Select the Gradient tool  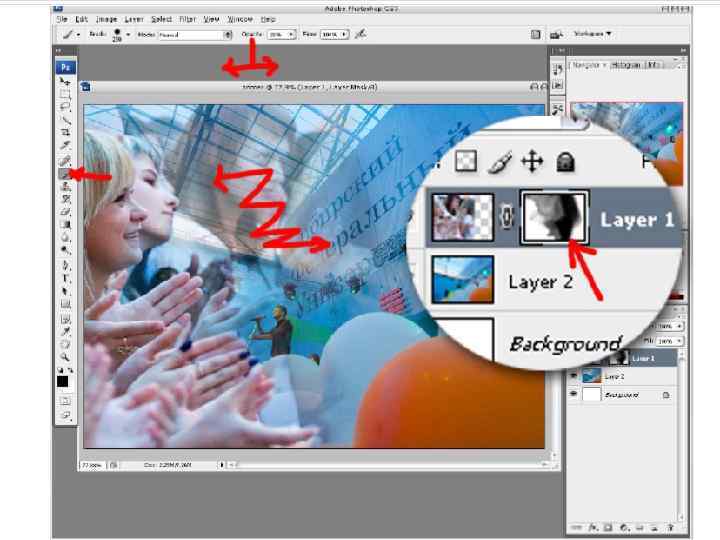click(65, 225)
